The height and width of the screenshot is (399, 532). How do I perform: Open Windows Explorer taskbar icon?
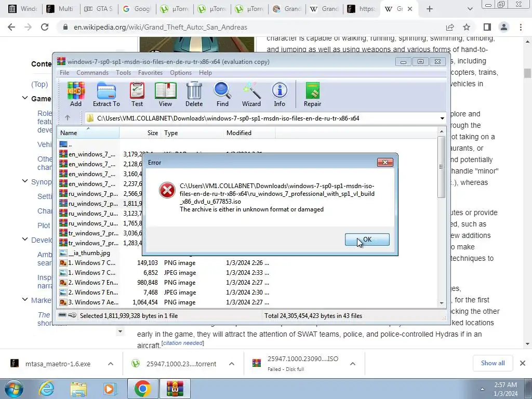tap(78, 389)
